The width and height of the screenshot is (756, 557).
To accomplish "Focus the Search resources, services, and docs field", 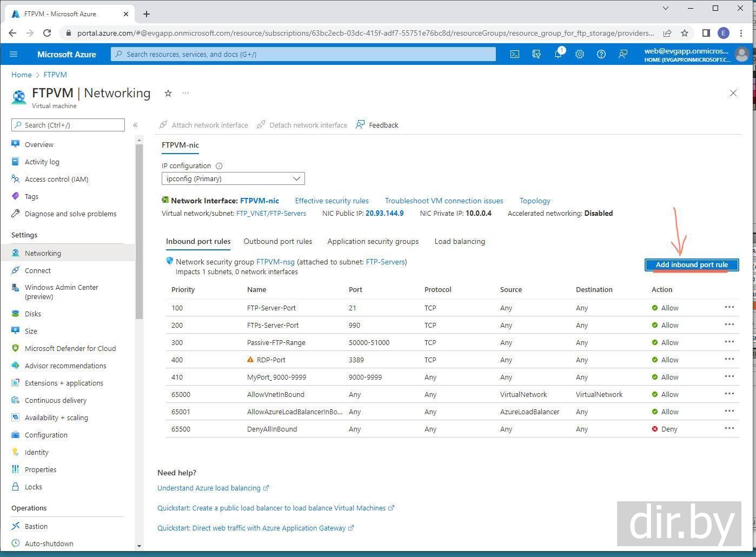I will [x=303, y=54].
